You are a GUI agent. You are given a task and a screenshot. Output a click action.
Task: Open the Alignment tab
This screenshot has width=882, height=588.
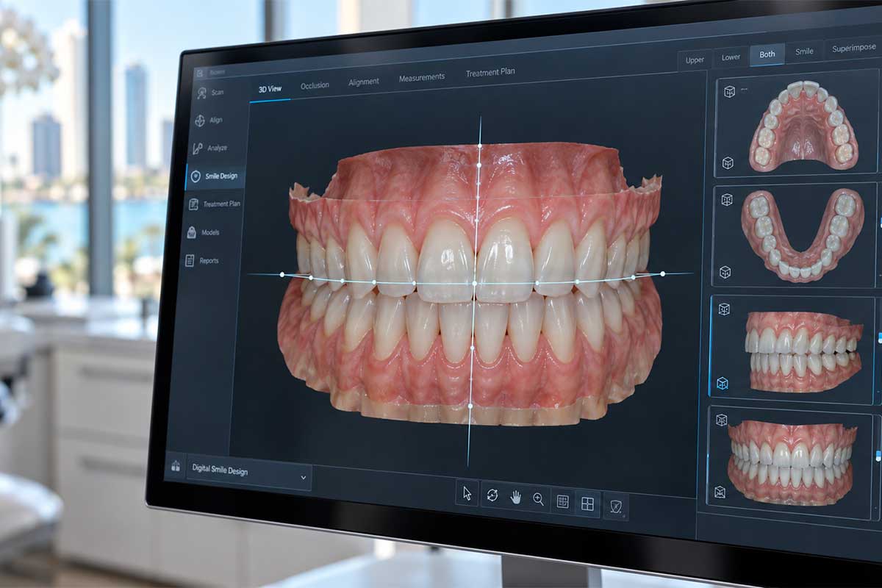(364, 82)
